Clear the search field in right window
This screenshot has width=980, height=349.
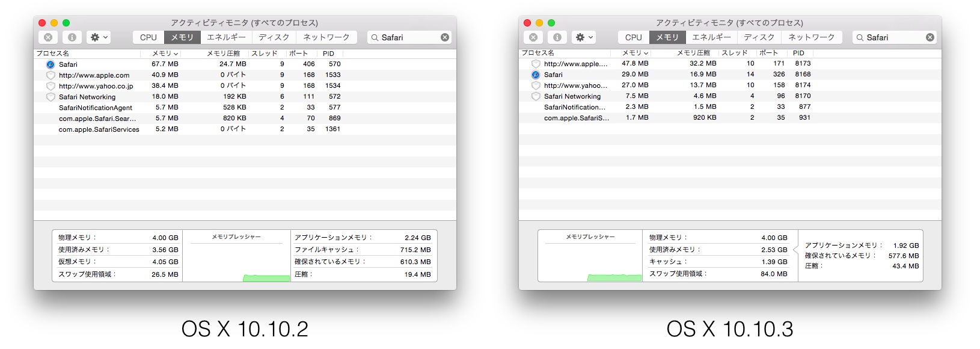(x=930, y=37)
